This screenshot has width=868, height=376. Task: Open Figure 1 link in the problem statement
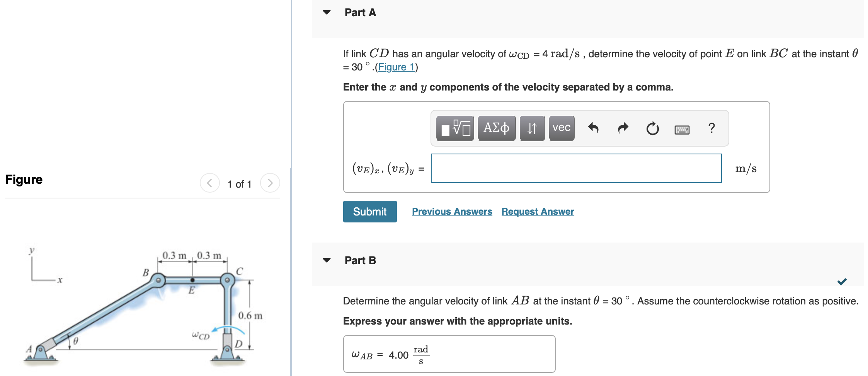[x=396, y=67]
